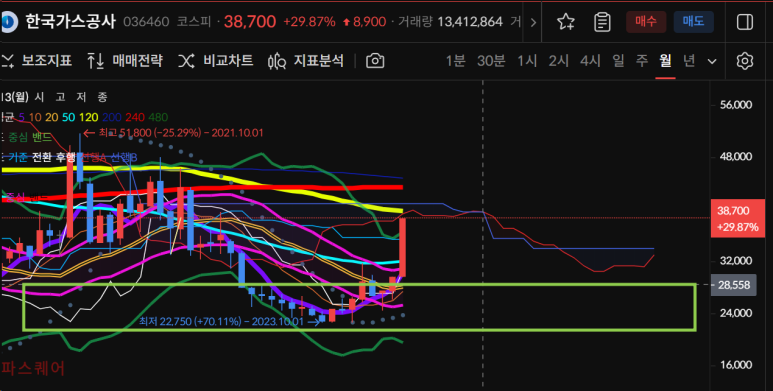Select the 년 yearly timeframe tab
The height and width of the screenshot is (391, 773).
pos(689,61)
